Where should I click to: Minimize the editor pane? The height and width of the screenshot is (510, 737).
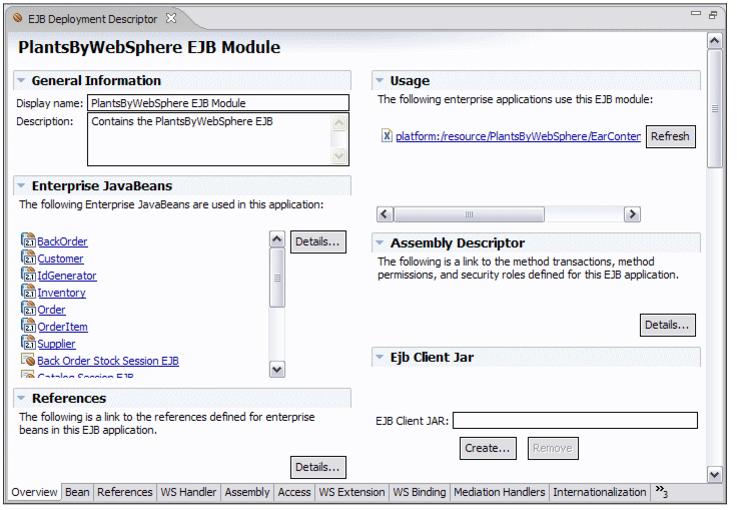pyautogui.click(x=696, y=14)
